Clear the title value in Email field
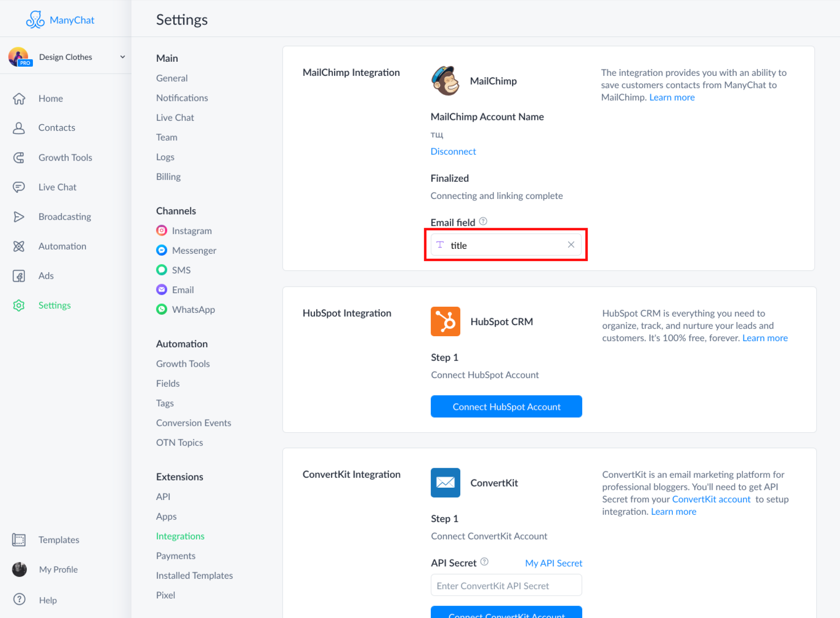This screenshot has height=618, width=840. (x=571, y=245)
